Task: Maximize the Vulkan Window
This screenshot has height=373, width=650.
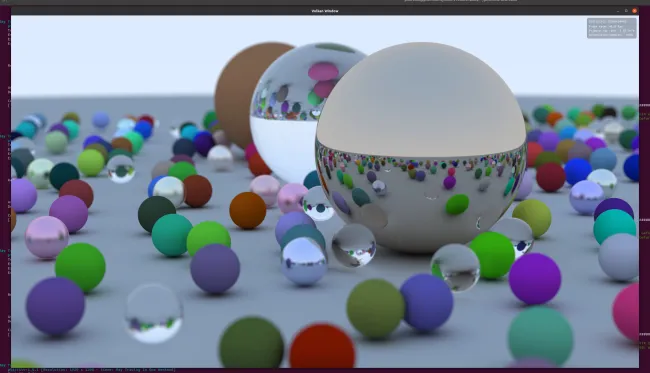Action: [626, 11]
